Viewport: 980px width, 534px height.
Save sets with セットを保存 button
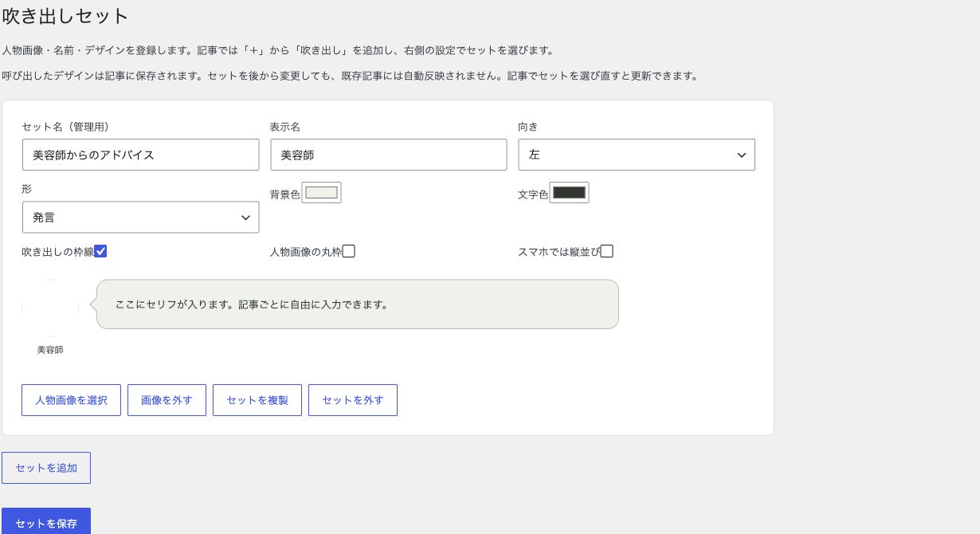pyautogui.click(x=46, y=522)
